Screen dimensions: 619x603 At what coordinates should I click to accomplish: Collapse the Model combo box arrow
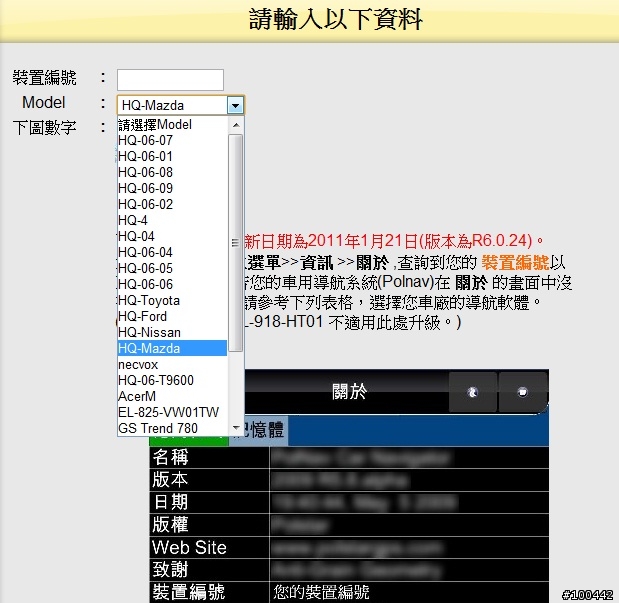coord(235,105)
